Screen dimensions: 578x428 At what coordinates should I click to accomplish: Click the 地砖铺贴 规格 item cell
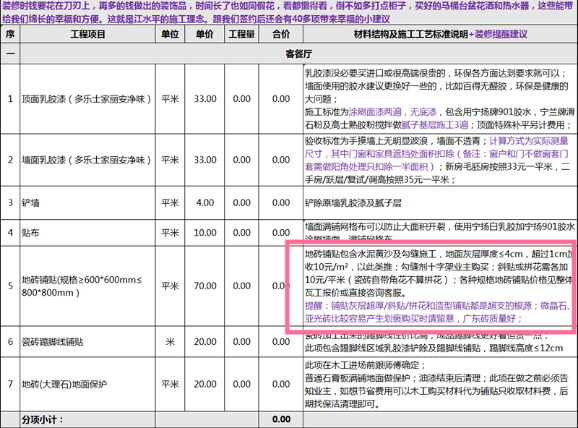click(x=88, y=286)
